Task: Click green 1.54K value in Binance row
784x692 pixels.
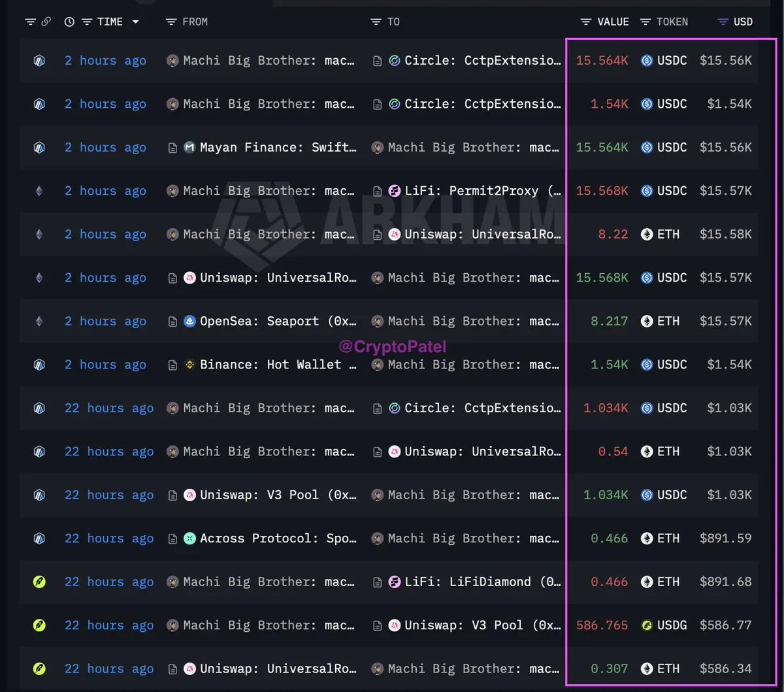Action: point(609,365)
